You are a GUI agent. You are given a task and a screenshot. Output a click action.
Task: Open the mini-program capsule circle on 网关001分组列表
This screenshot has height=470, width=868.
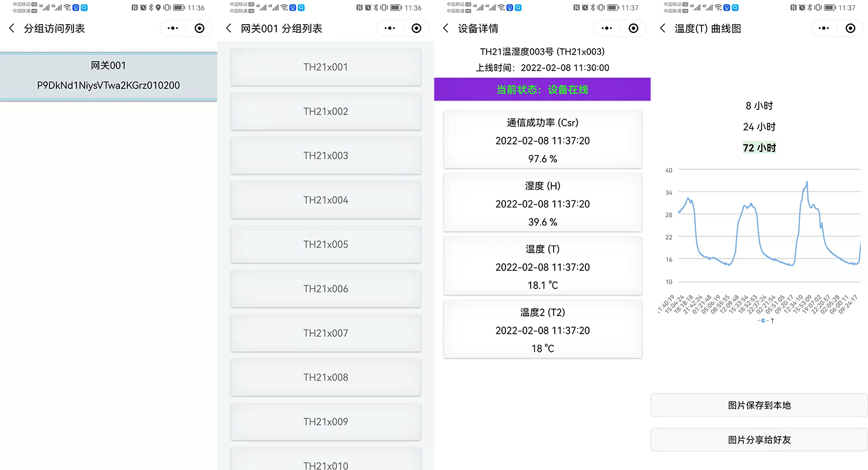417,28
